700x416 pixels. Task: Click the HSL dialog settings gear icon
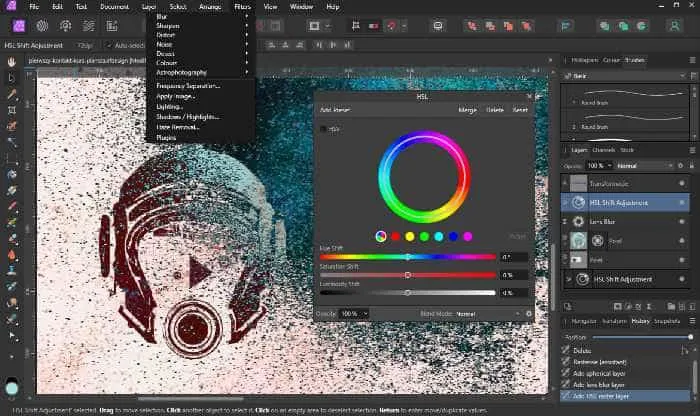pos(530,313)
